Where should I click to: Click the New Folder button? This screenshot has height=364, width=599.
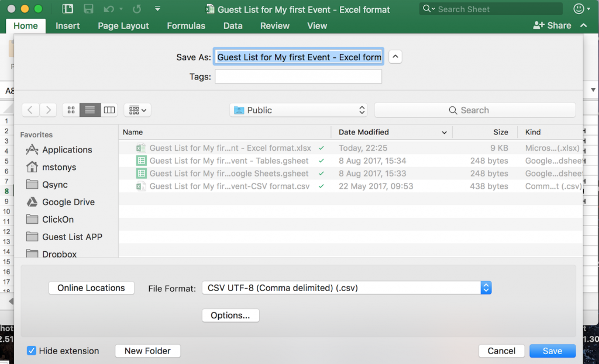coord(147,351)
